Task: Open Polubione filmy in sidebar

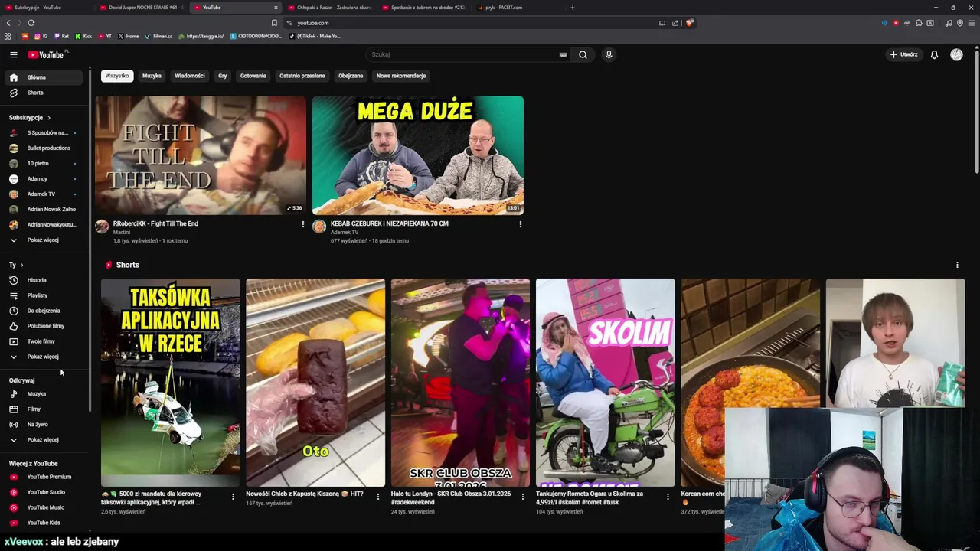Action: pos(43,326)
